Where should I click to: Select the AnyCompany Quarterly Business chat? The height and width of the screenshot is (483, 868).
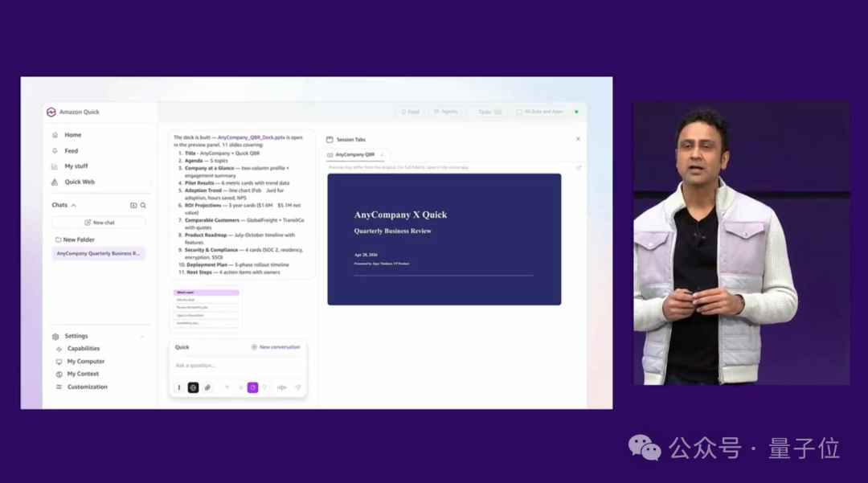99,253
